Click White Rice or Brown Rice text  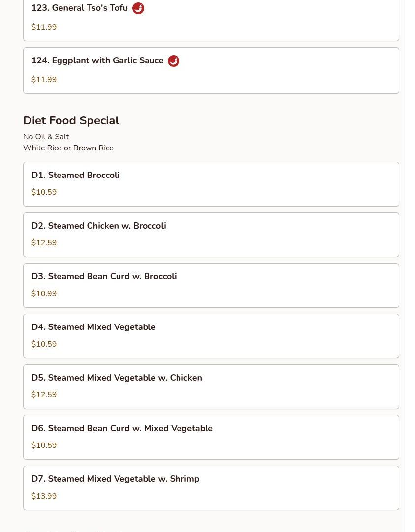point(68,148)
